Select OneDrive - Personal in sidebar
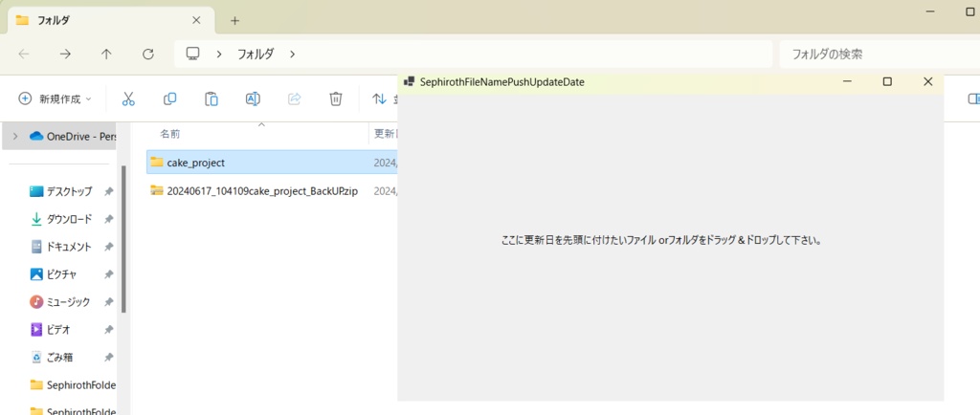Image resolution: width=980 pixels, height=415 pixels. coord(72,137)
